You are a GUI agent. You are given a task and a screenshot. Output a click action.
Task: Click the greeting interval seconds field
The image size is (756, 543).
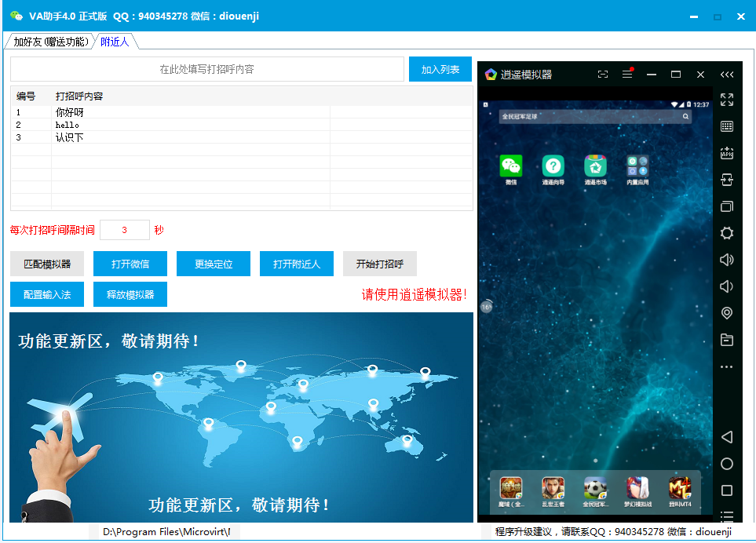coord(125,230)
